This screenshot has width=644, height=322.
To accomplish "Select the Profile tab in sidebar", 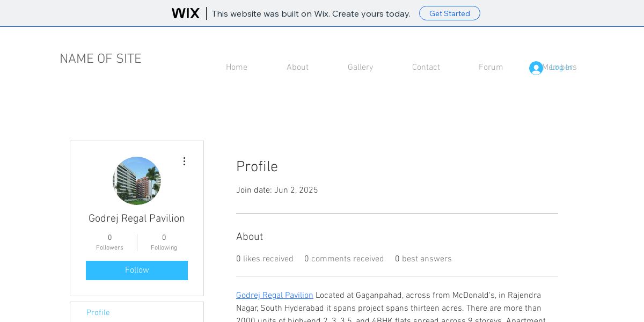I will click(x=98, y=313).
